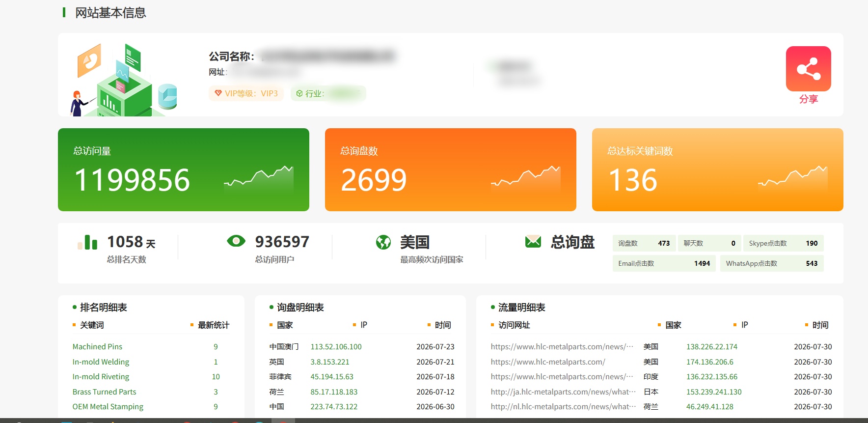Click the 2026-06-30 inquiry date
868x423 pixels.
point(435,407)
